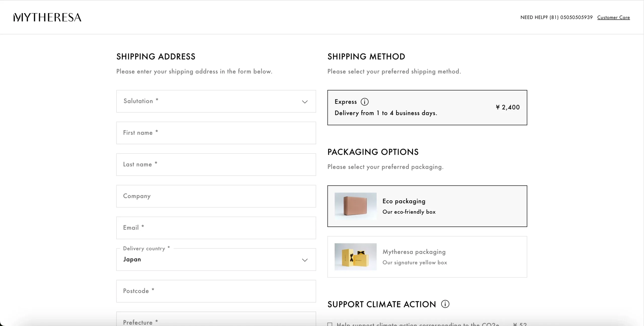
Task: Click 'Please select your preferred packaging.' text
Action: 385,167
